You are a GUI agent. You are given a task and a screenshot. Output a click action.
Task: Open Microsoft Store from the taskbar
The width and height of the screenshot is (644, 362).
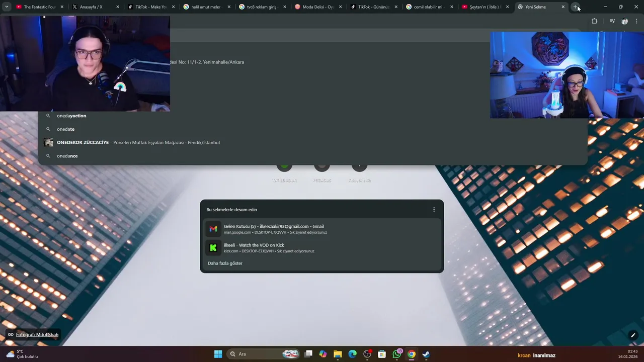tap(382, 354)
